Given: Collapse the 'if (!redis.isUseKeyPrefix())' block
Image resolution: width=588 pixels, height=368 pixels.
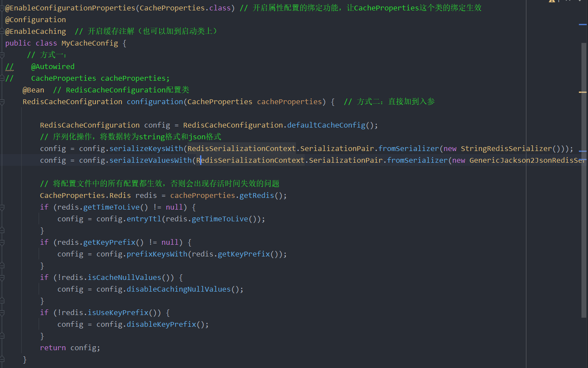Looking at the screenshot, I should [x=2, y=313].
